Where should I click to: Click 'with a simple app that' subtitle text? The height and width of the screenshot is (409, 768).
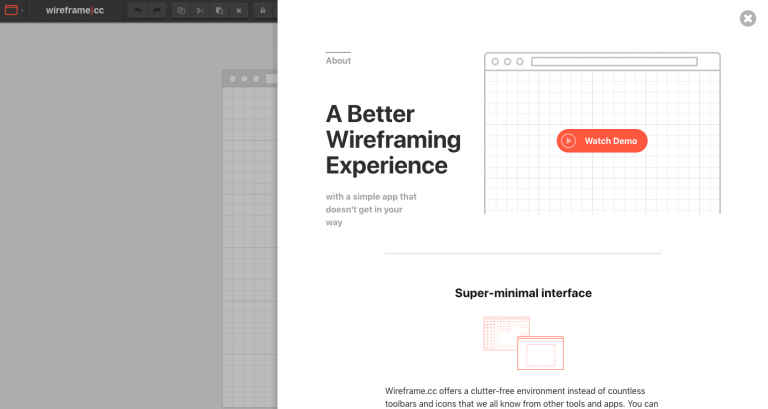pos(371,196)
